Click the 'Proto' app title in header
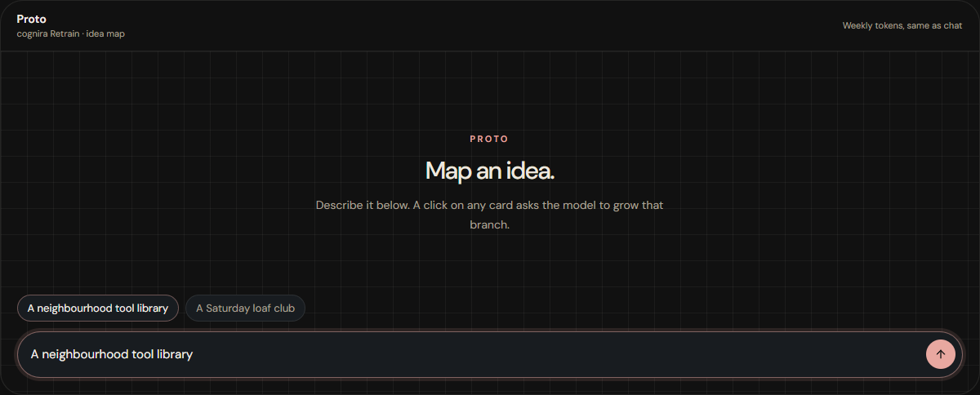 [x=31, y=19]
